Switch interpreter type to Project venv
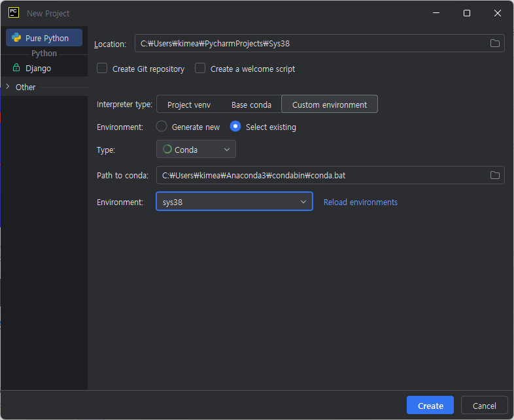 189,105
